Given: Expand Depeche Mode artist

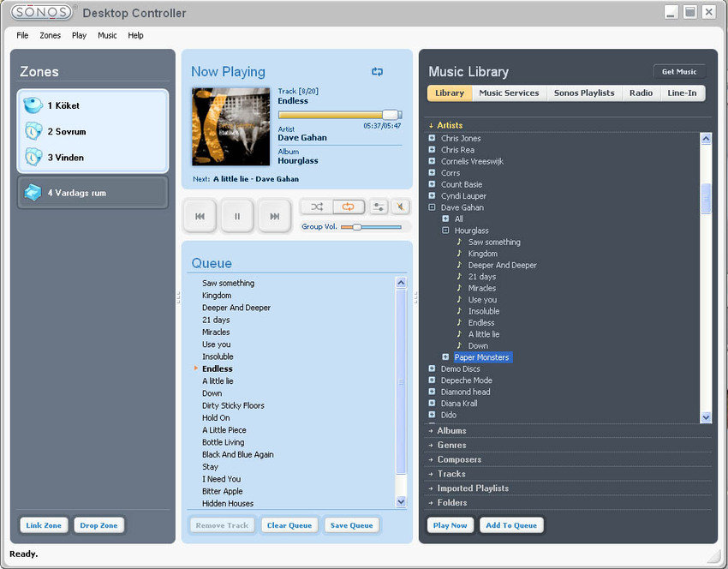Looking at the screenshot, I should tap(432, 380).
